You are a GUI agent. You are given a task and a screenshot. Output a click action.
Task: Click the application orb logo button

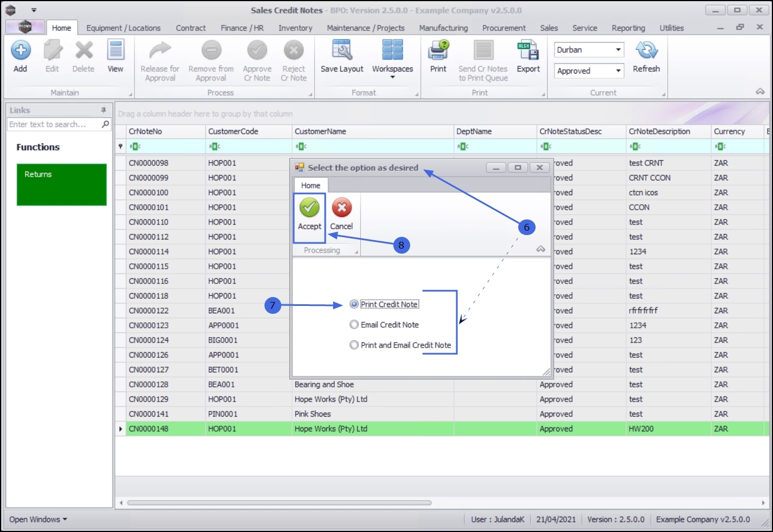click(25, 27)
